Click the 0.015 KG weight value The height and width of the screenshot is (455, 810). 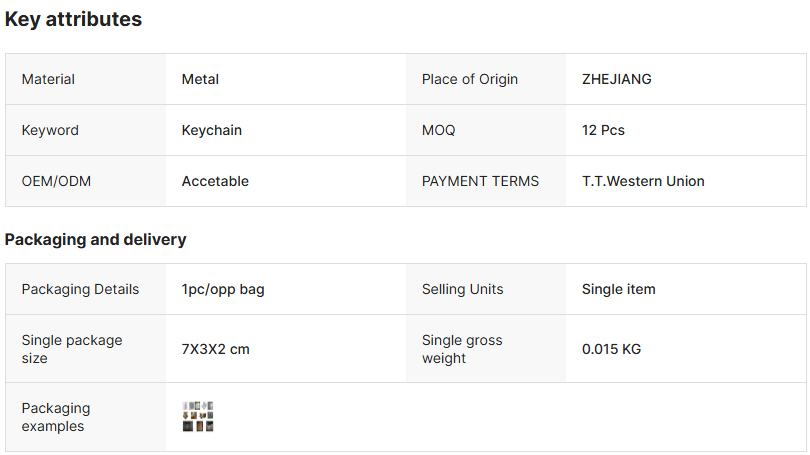(x=611, y=349)
